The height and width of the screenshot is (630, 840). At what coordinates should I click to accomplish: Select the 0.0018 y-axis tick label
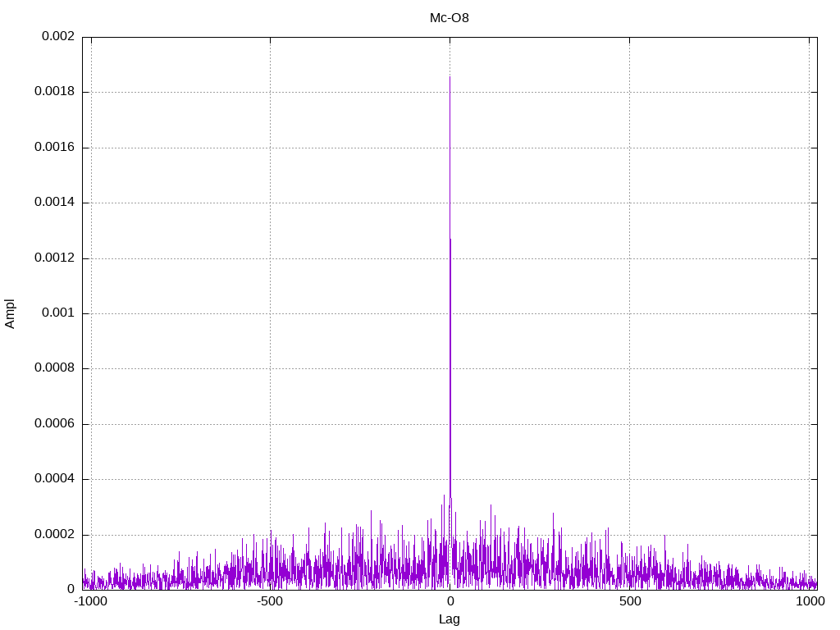tap(54, 92)
